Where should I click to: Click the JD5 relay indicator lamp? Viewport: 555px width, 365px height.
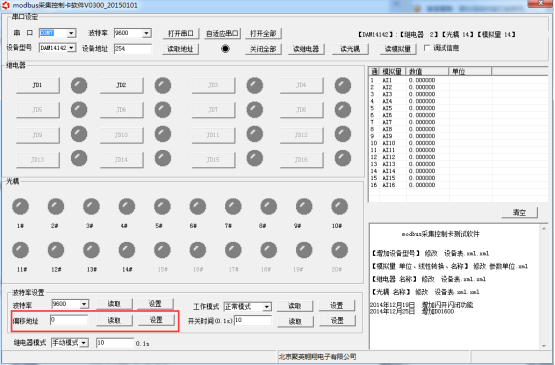click(79, 110)
